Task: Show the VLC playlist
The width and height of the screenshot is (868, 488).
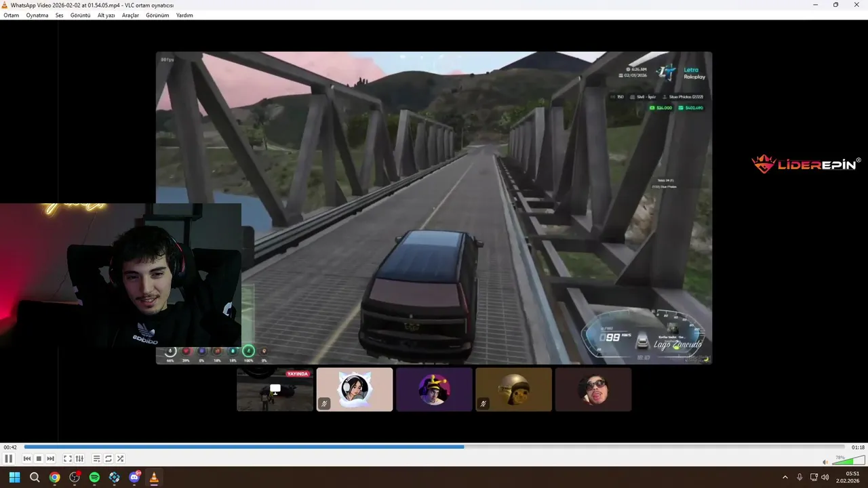Action: pyautogui.click(x=96, y=459)
